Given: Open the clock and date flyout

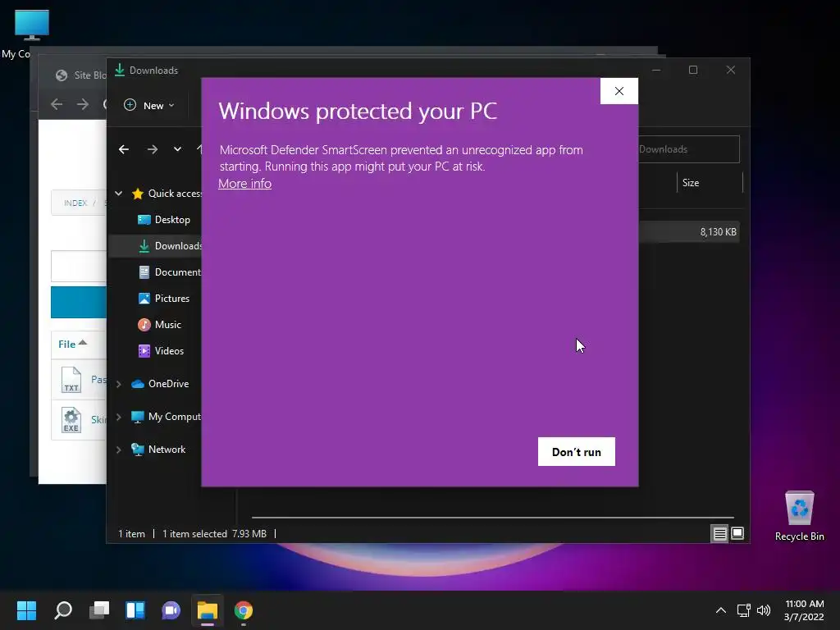Looking at the screenshot, I should (804, 610).
